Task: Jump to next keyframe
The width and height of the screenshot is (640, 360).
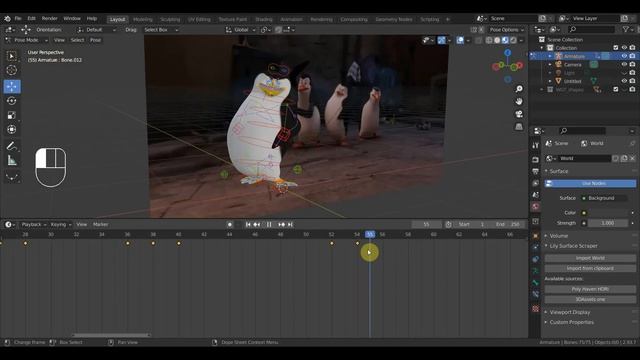Action: click(x=281, y=224)
